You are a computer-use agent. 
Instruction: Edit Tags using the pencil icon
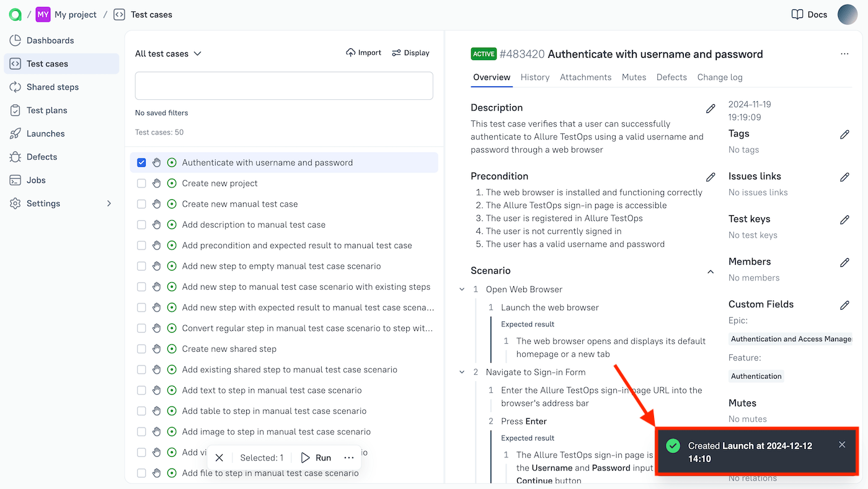pos(844,134)
